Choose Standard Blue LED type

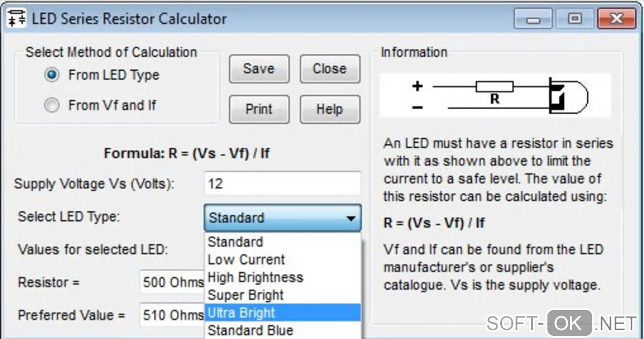pos(250,330)
